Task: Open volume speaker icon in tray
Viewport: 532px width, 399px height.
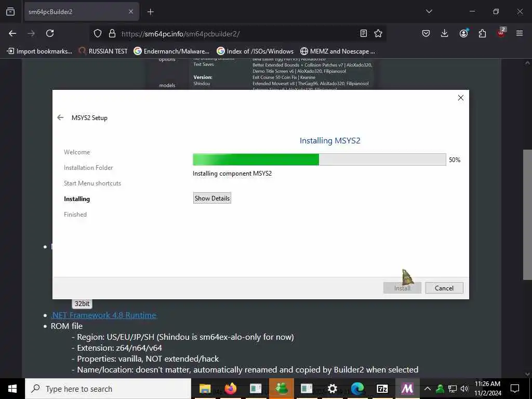Action: coord(464,389)
